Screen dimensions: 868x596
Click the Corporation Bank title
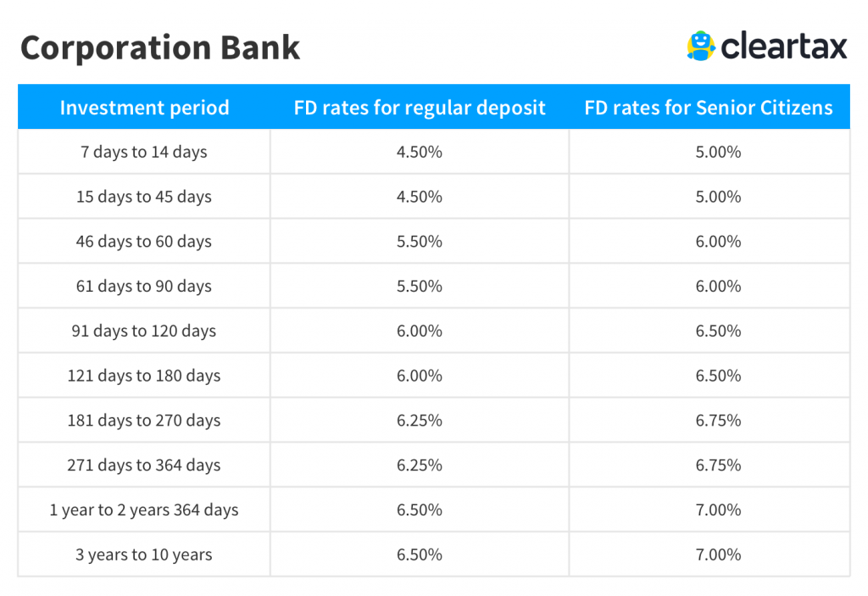pos(160,47)
